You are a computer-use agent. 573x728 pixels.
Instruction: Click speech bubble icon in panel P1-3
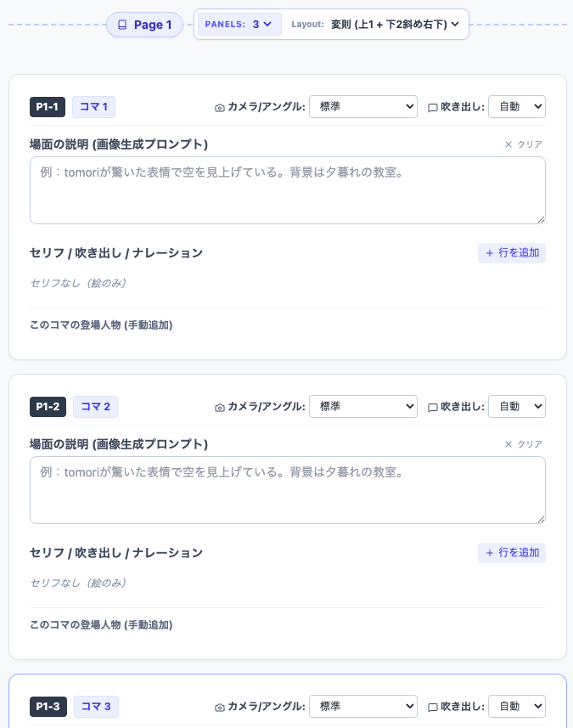point(433,707)
